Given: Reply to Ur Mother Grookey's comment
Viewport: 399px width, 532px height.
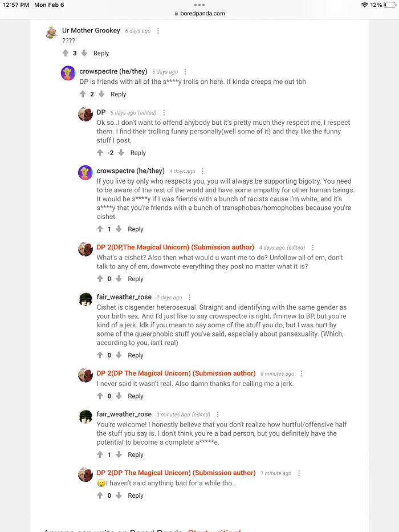Looking at the screenshot, I should 101,54.
